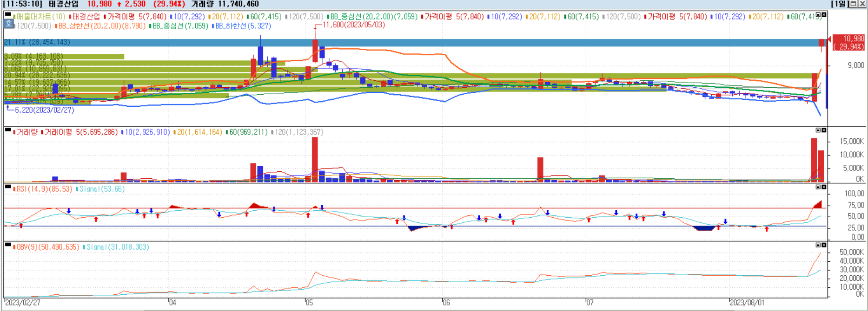The height and width of the screenshot is (311, 868).
Task: Maximize the RSI indicator pane
Action: (x=818, y=187)
